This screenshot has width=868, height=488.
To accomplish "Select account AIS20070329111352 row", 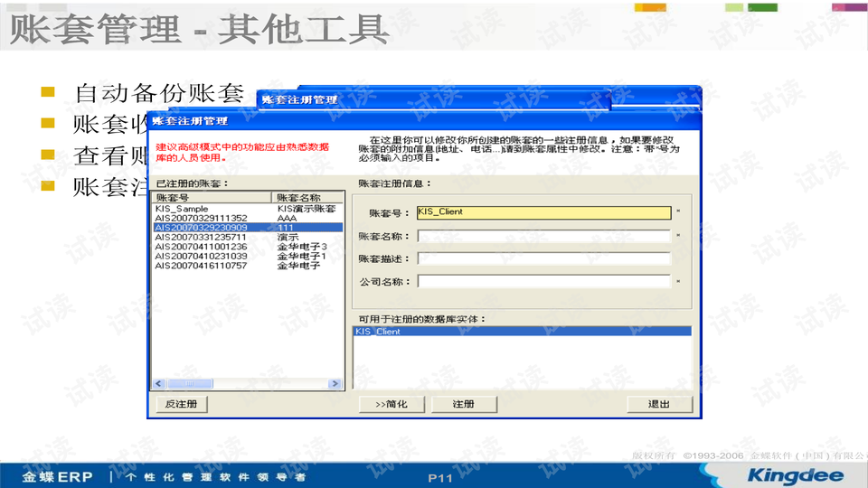I will (x=201, y=219).
